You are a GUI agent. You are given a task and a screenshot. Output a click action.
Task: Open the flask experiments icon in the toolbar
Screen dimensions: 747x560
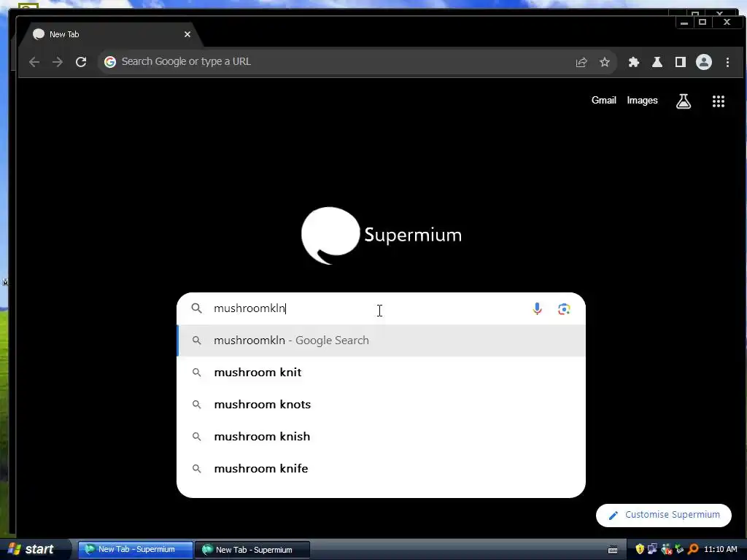click(657, 62)
